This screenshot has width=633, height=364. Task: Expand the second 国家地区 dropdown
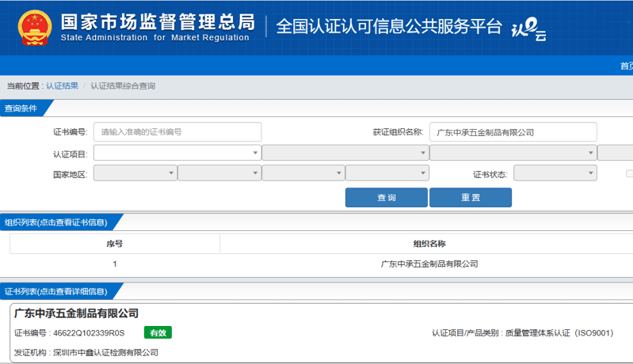219,173
